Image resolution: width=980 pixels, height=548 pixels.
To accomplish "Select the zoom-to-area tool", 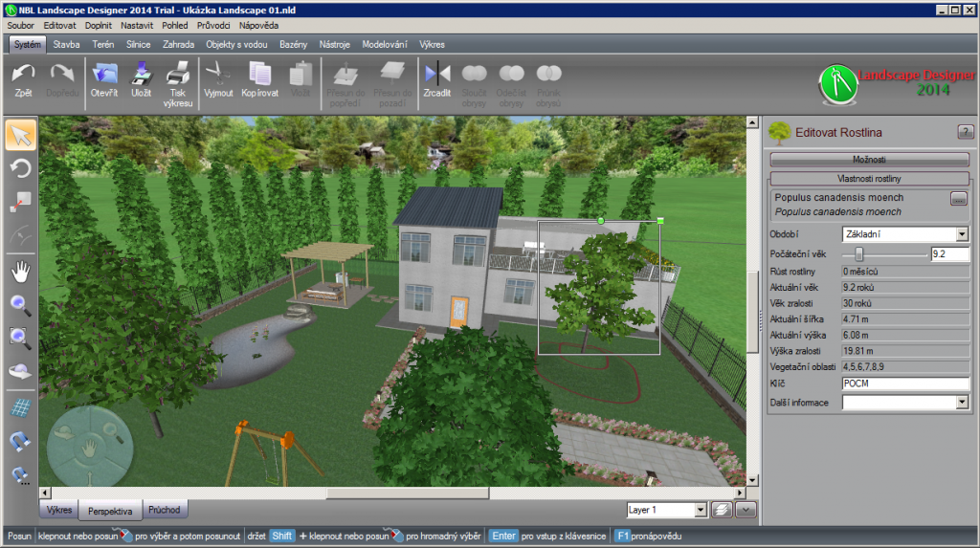I will [21, 338].
